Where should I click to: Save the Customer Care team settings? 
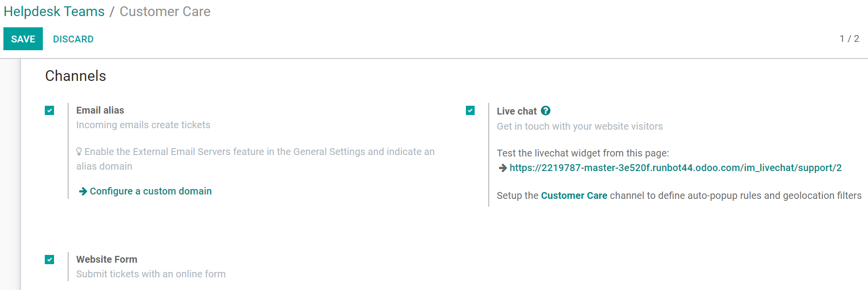[23, 39]
